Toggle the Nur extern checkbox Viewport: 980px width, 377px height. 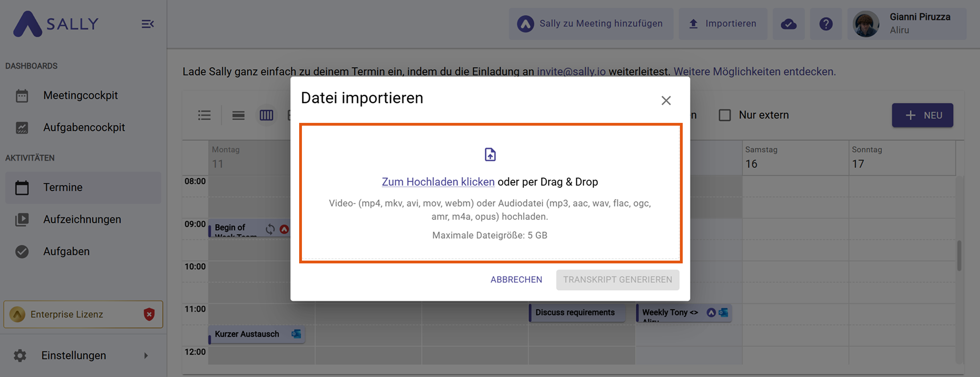(724, 115)
